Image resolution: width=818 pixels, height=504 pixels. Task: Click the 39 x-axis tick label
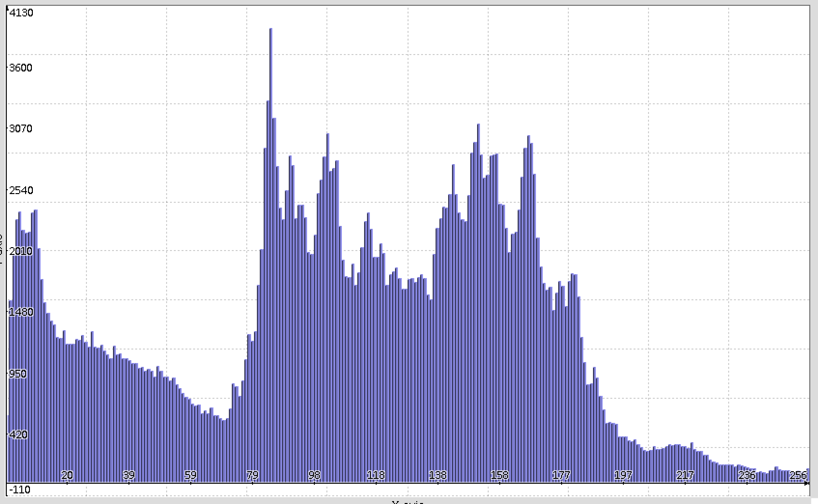[129, 475]
